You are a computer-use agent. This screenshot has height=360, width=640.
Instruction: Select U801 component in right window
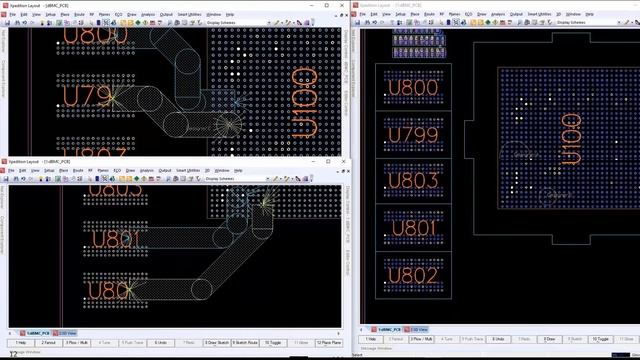click(413, 228)
